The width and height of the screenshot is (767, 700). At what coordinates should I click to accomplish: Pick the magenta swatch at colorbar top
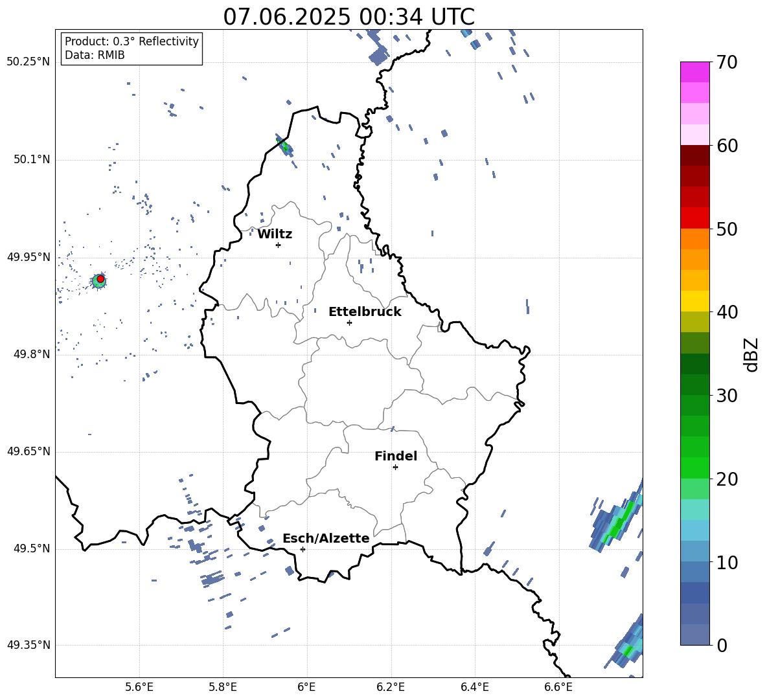695,73
